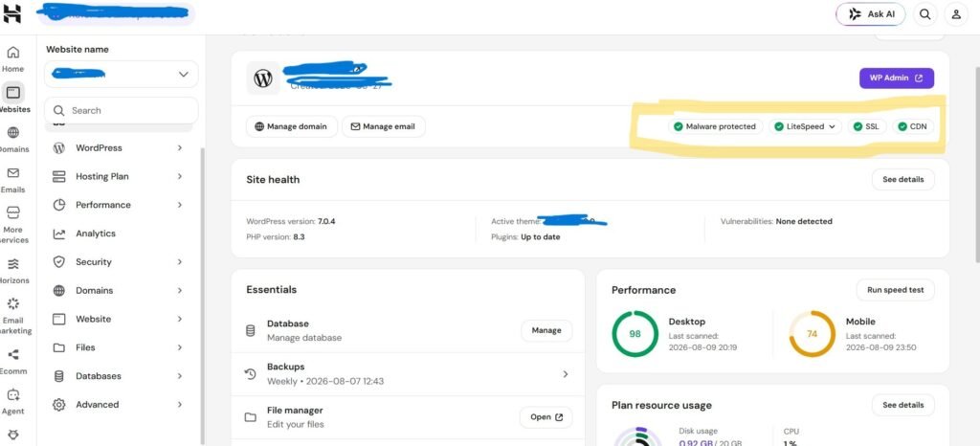
Task: Go to Domains globe icon in left rail
Action: tap(12, 132)
